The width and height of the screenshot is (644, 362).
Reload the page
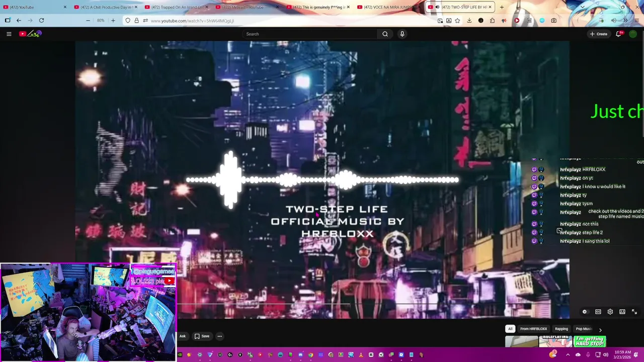[41, 21]
